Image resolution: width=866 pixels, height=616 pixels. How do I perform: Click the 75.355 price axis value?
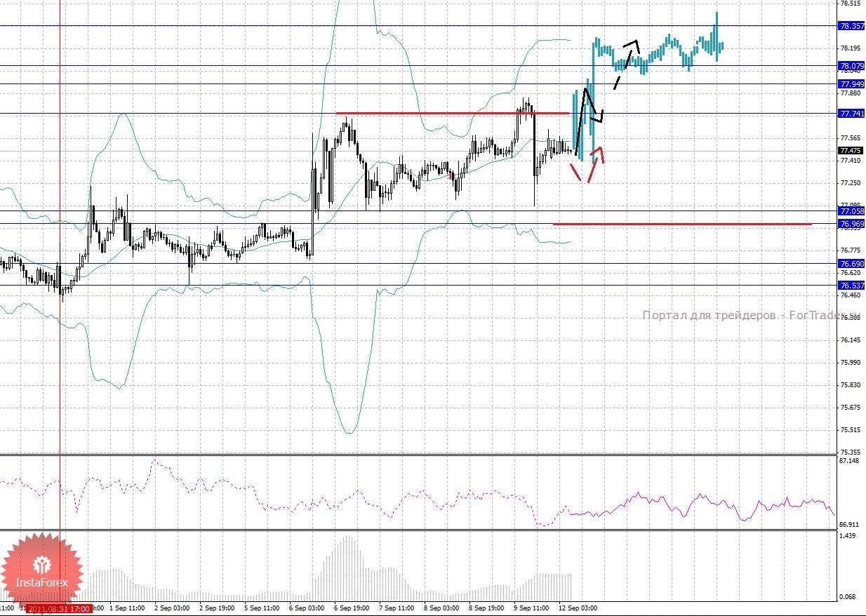(x=850, y=453)
